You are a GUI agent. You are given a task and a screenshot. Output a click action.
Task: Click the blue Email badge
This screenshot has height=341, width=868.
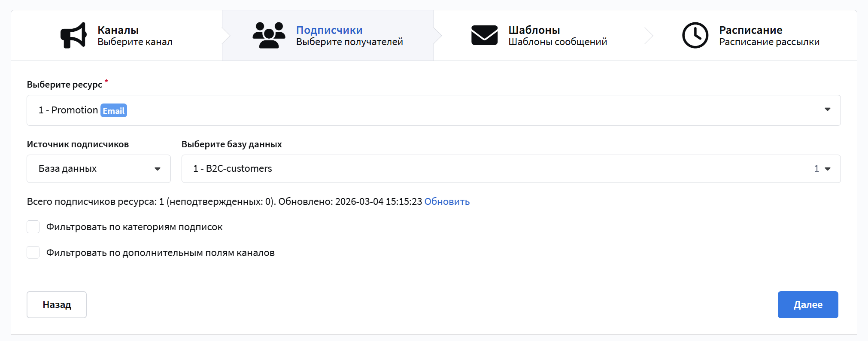[114, 111]
